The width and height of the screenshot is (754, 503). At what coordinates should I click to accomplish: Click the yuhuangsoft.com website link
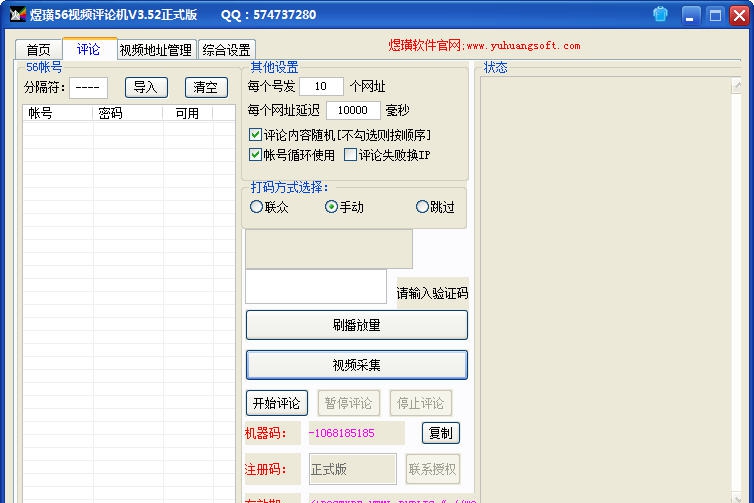[x=523, y=46]
